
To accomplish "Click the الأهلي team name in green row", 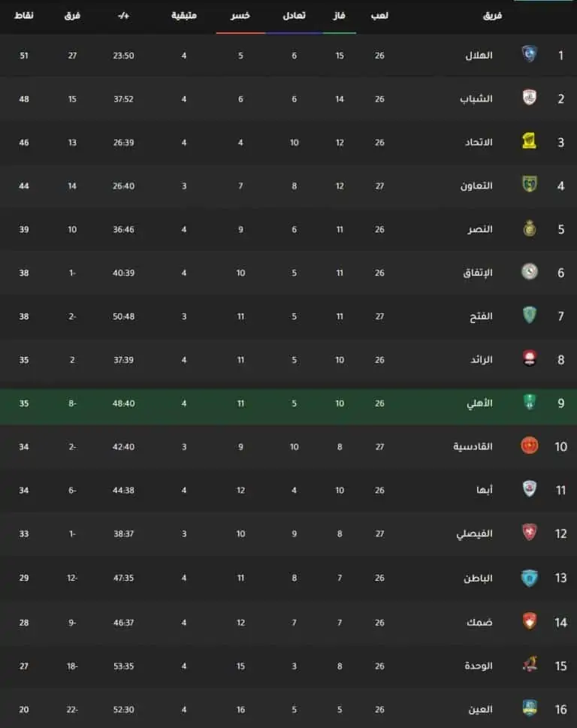I will [479, 403].
